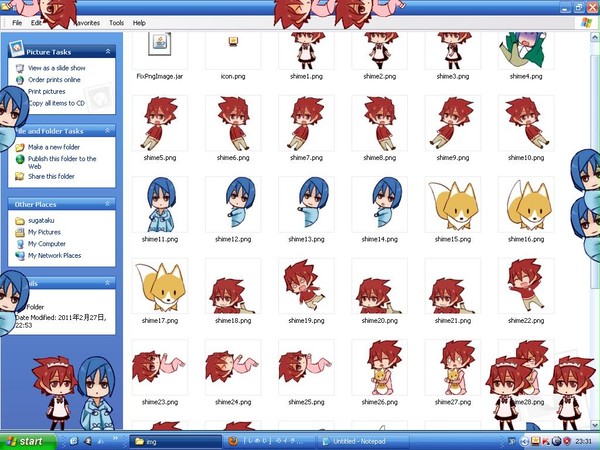Select shime16.png fox thumbnail
Screen dimensions: 600x450
(526, 204)
